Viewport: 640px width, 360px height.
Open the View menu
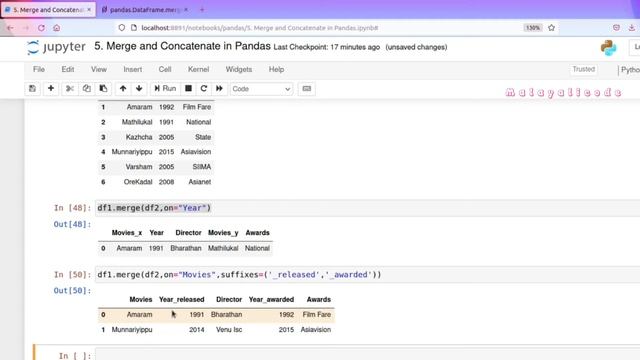[99, 69]
